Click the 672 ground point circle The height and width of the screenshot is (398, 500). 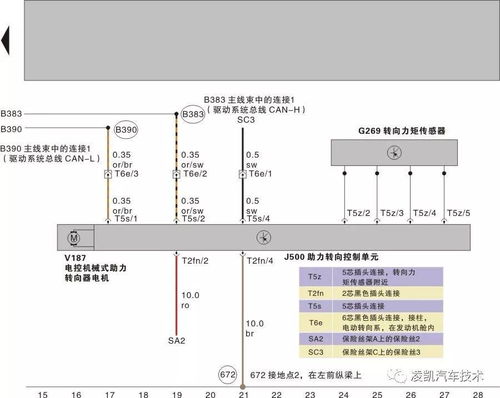(228, 374)
